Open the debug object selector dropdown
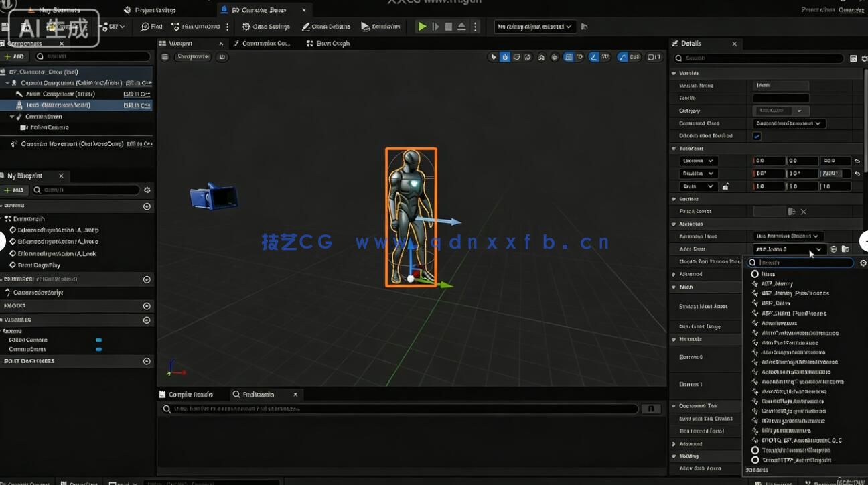 point(534,27)
